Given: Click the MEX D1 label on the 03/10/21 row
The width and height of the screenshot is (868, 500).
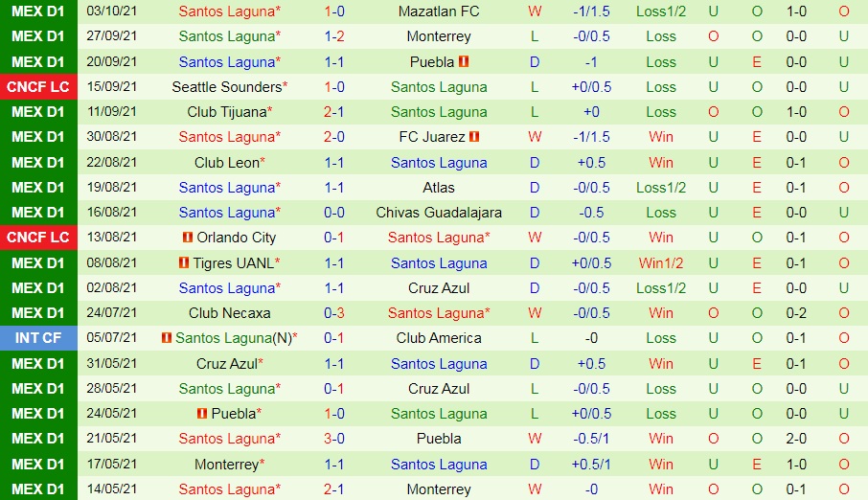Looking at the screenshot, I should click(x=39, y=11).
